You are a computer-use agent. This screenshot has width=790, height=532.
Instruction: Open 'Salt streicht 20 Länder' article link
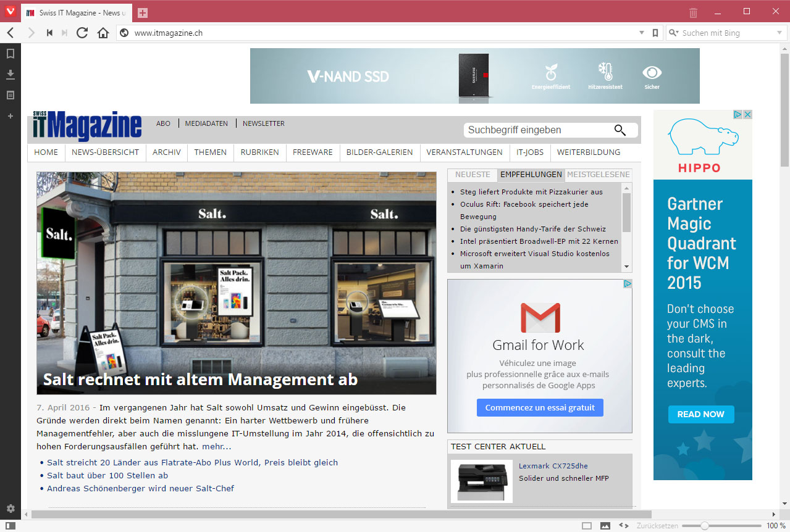[193, 462]
